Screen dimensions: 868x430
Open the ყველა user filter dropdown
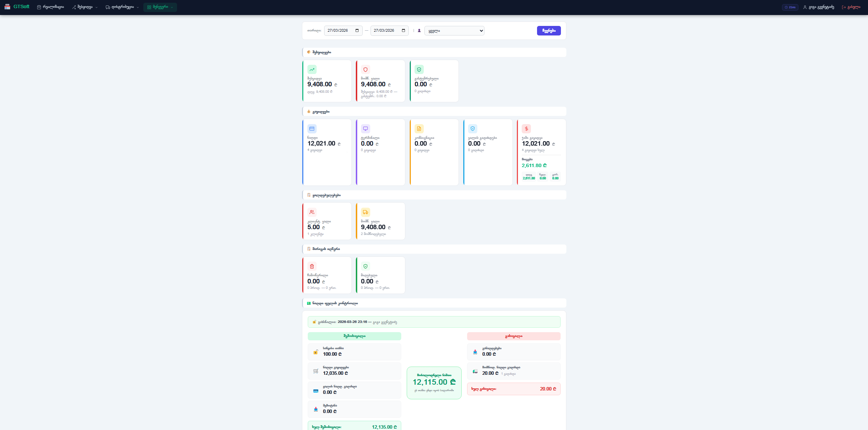[454, 31]
